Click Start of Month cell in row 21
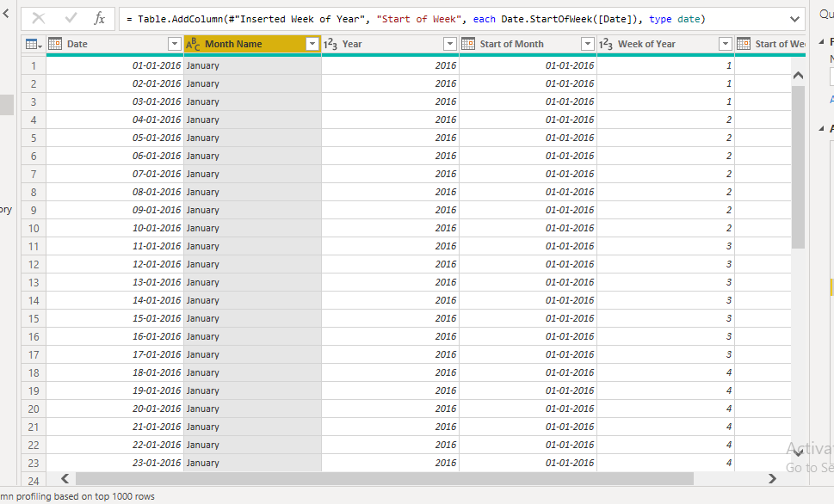Image resolution: width=834 pixels, height=504 pixels. click(528, 427)
